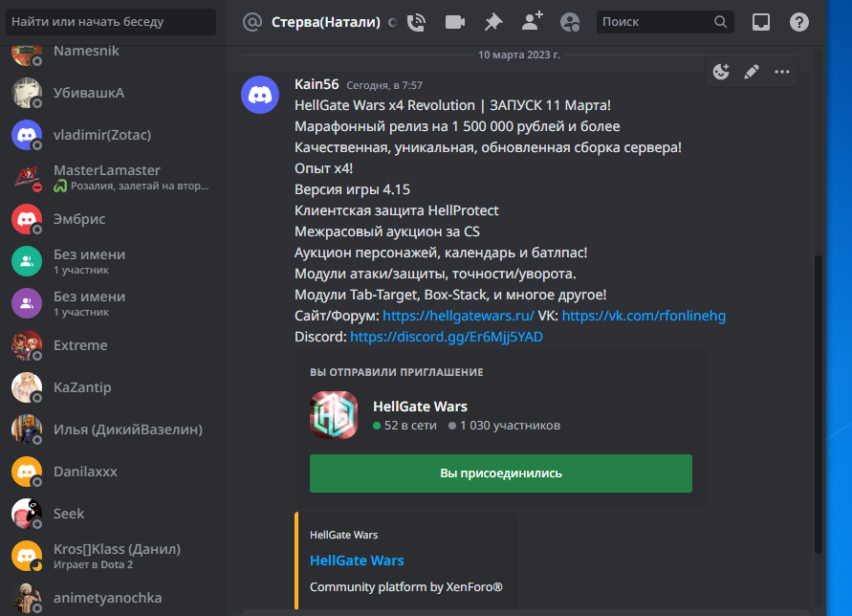The width and height of the screenshot is (852, 616).
Task: Click the Вы присоединились button
Action: [500, 473]
